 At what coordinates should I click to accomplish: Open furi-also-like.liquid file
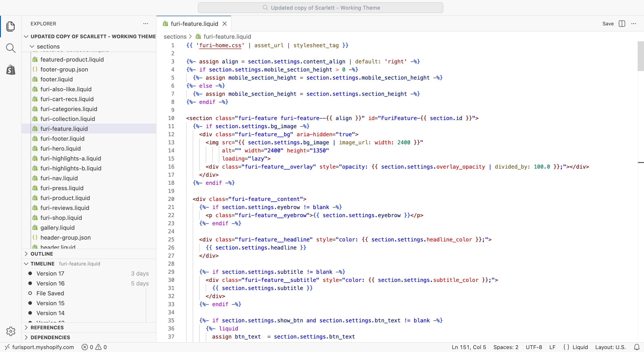tap(89, 89)
